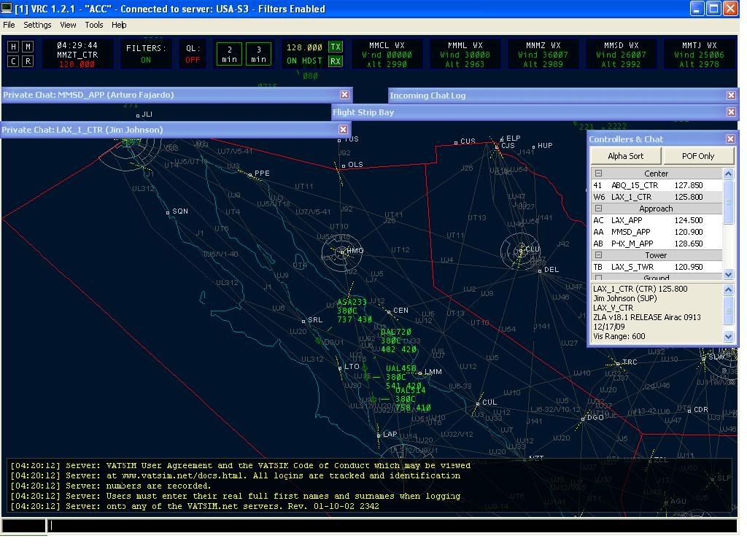Collapse the Approach controllers group
Viewport: 747px width, 560px height.
598,209
